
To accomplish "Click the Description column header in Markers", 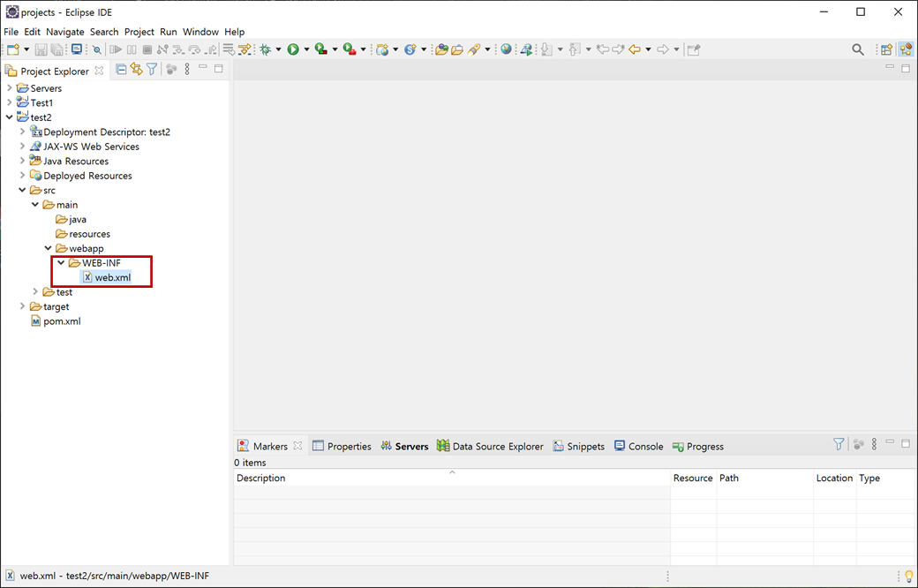I will pos(452,478).
